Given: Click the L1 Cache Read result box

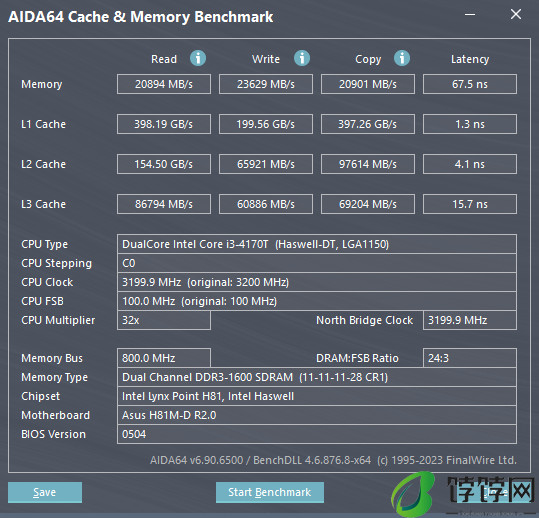Looking at the screenshot, I should click(164, 124).
